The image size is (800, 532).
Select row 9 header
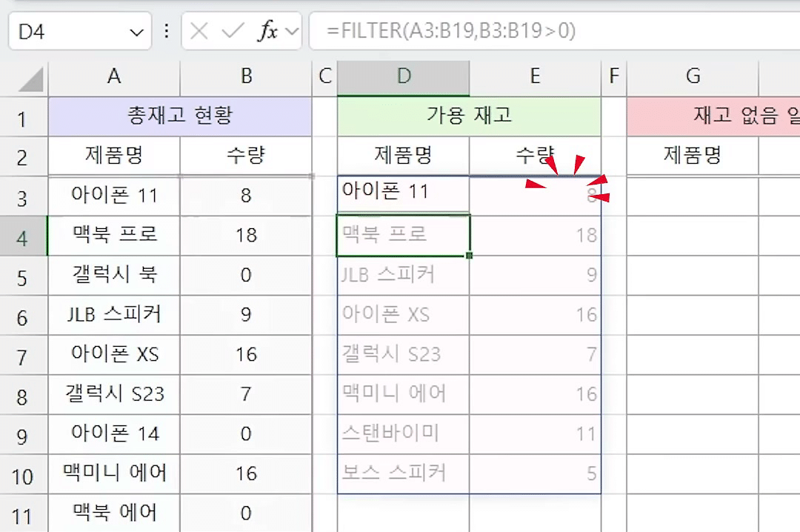24,435
